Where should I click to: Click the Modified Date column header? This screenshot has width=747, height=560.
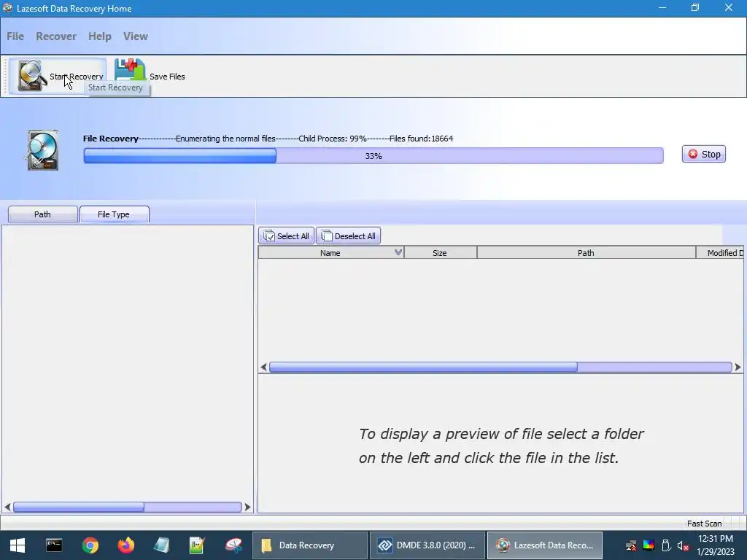pyautogui.click(x=720, y=253)
